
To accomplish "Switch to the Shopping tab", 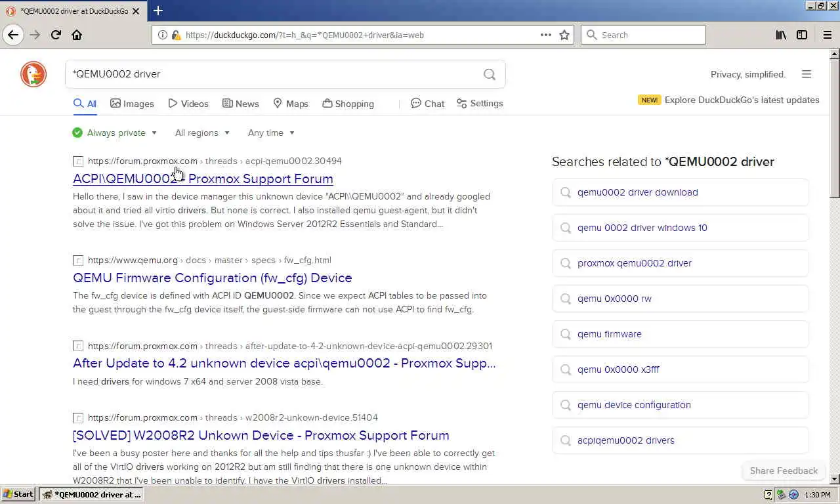I will [348, 104].
